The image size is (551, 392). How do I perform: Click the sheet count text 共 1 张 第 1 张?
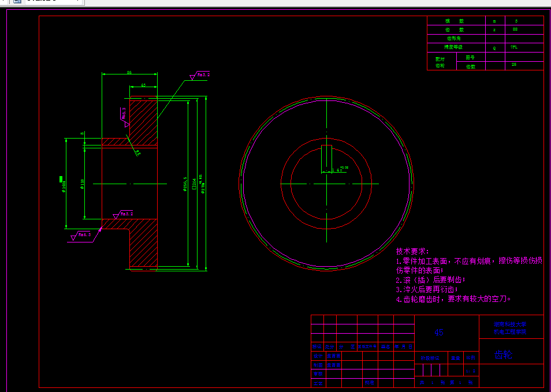[446, 382]
